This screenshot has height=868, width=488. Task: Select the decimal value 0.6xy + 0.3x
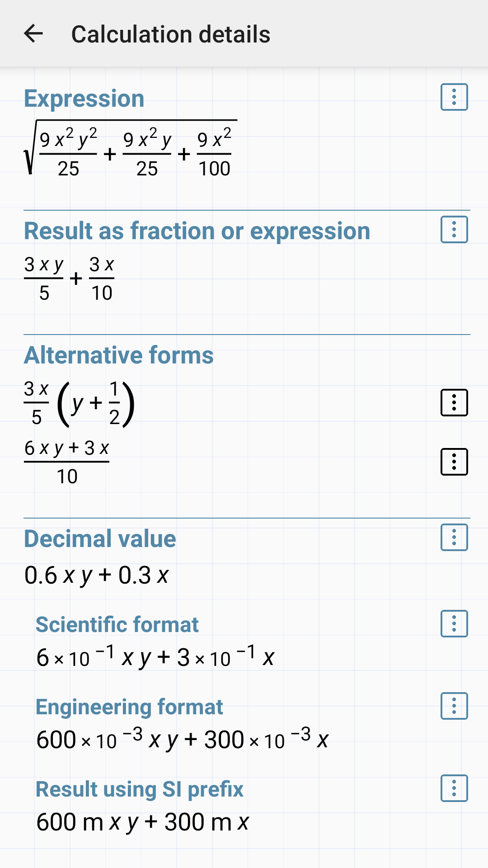point(97,574)
